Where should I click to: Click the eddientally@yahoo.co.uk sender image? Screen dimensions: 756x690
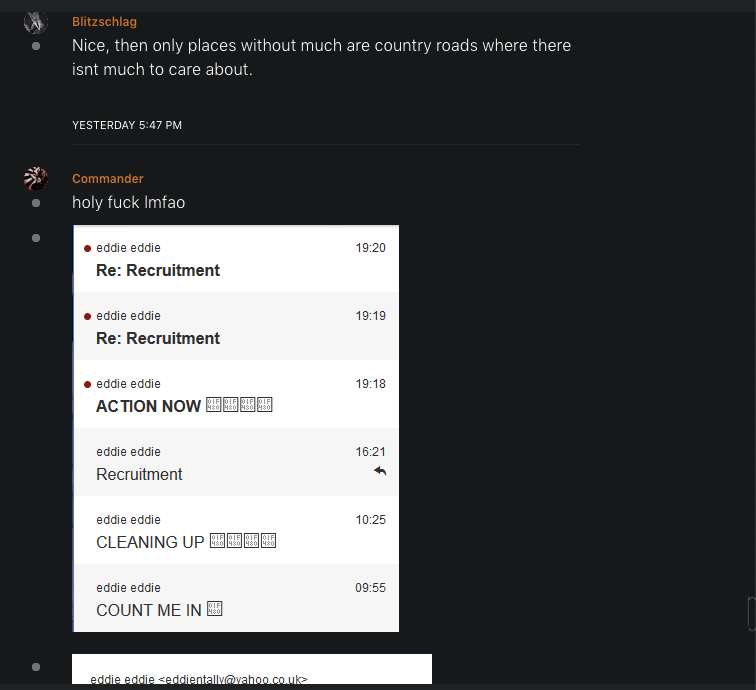[x=251, y=672]
